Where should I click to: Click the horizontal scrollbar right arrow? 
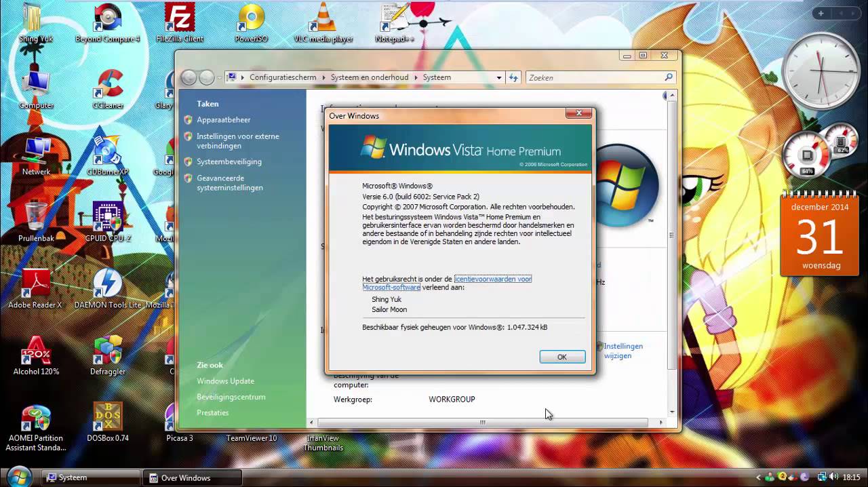pos(661,422)
